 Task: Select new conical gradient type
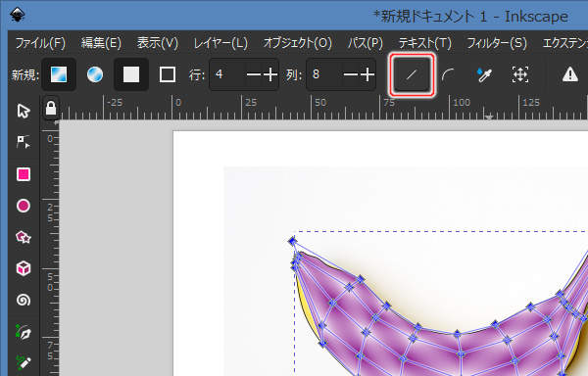click(x=95, y=74)
